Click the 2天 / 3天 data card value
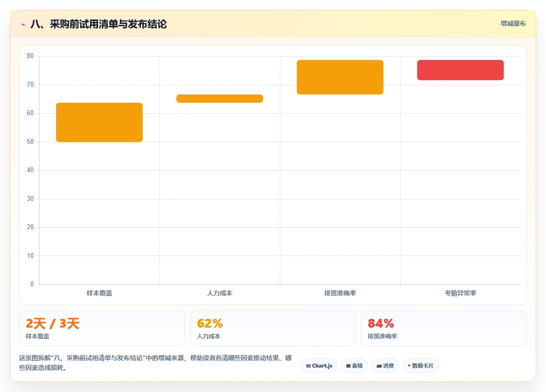Image resolution: width=546 pixels, height=392 pixels. [x=53, y=323]
